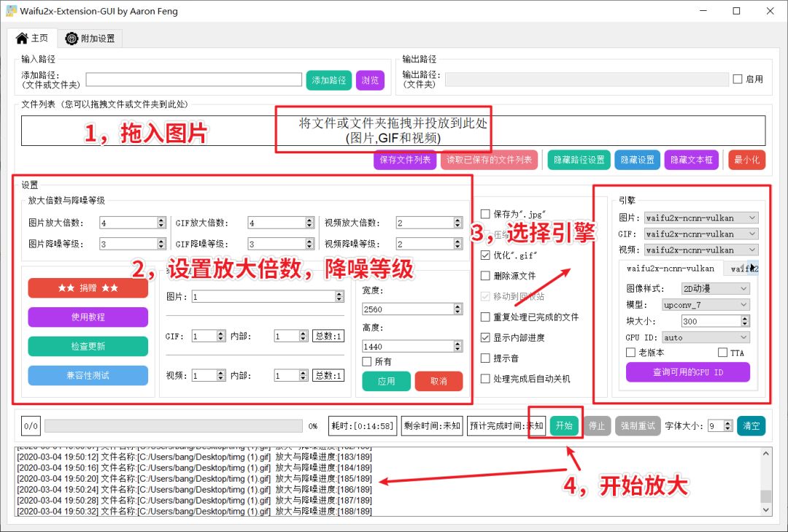Adjust the 视频 thread count spinner
The image size is (788, 532).
click(209, 375)
